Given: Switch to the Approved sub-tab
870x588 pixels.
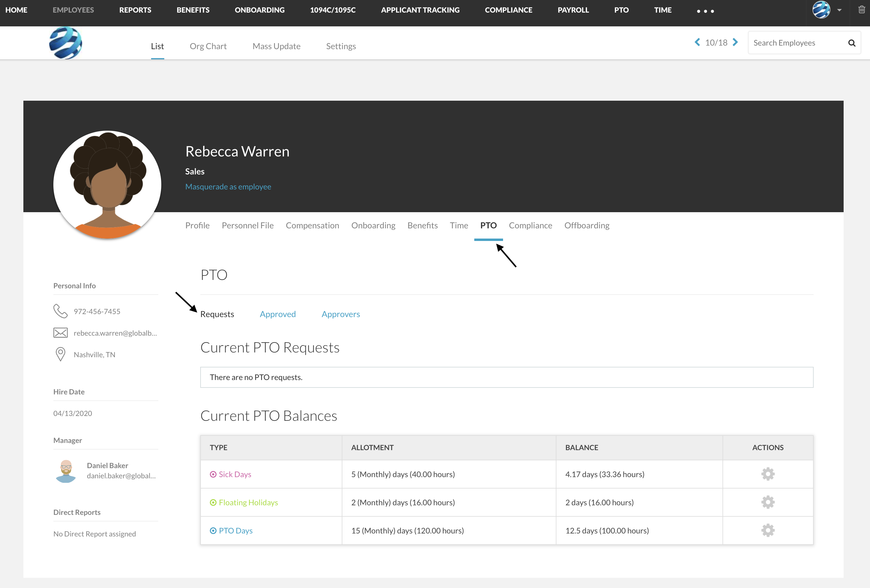Looking at the screenshot, I should tap(278, 314).
